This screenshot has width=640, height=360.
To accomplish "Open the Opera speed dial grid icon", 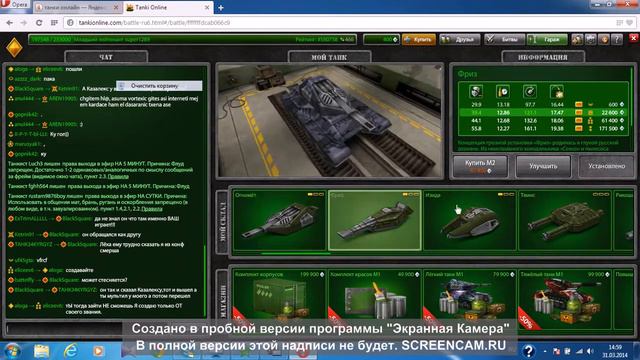I will coord(54,23).
